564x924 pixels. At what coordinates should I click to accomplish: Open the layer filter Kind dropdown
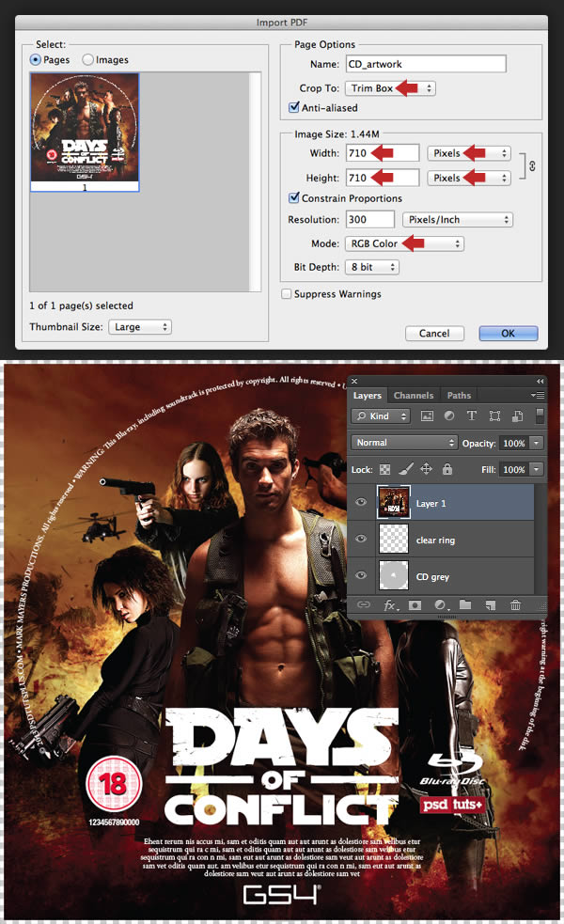381,416
